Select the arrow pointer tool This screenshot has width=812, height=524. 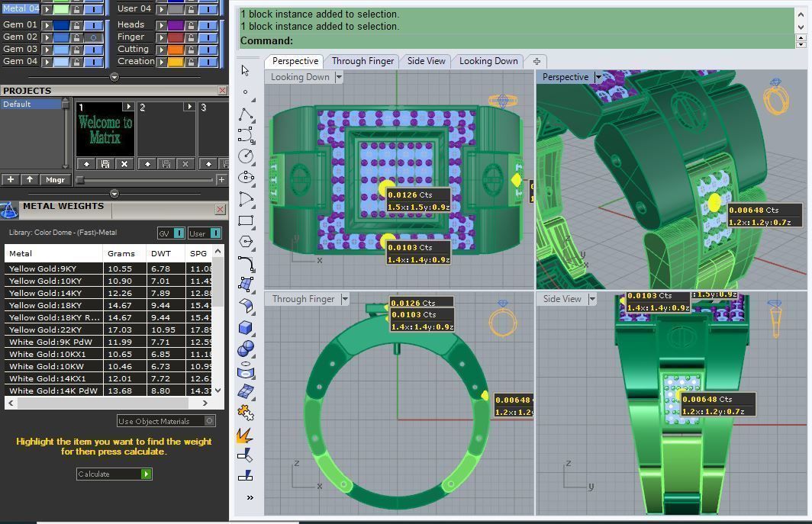point(246,70)
